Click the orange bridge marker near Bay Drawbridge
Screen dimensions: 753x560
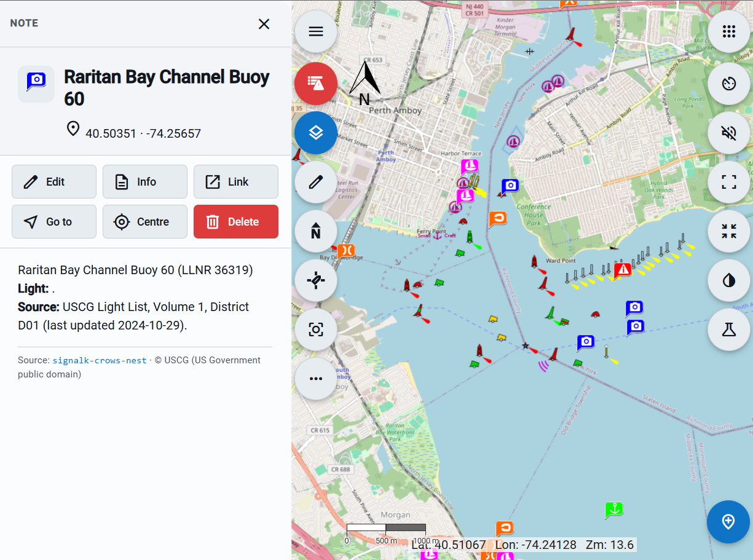pos(346,251)
